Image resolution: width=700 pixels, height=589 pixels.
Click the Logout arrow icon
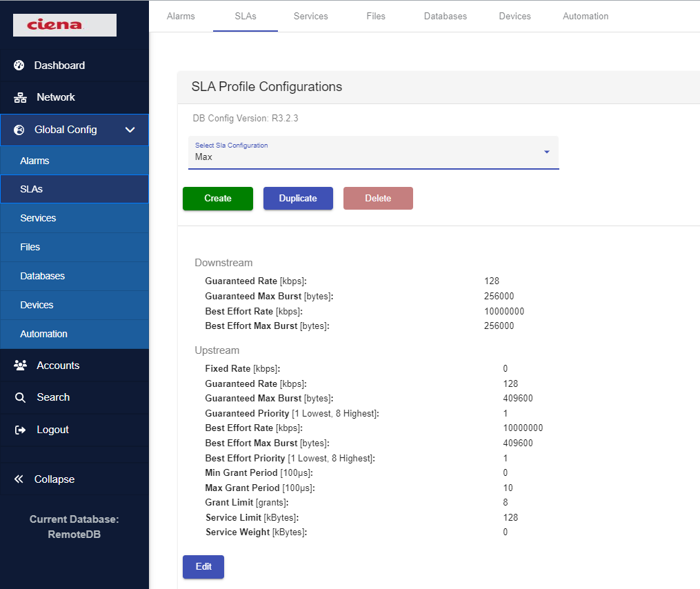(x=20, y=430)
